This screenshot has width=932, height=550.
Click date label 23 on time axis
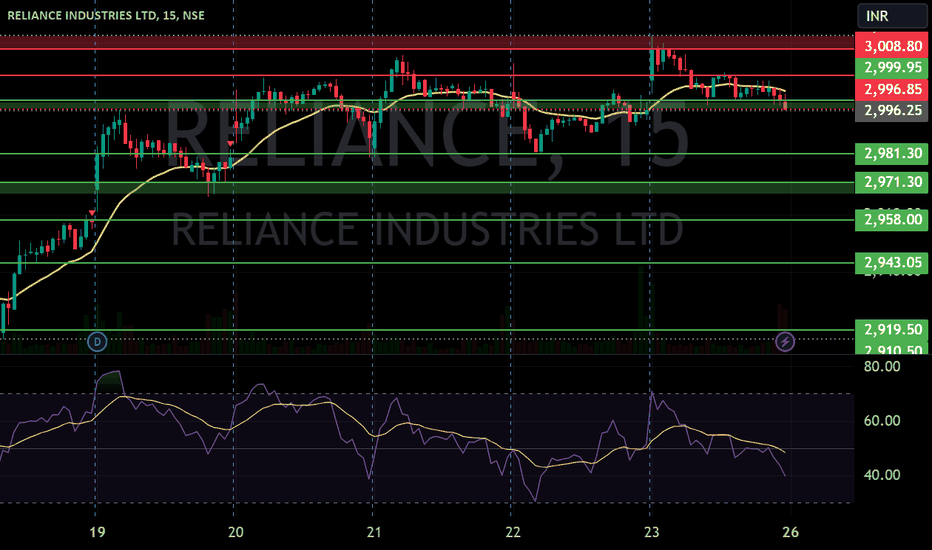(651, 532)
